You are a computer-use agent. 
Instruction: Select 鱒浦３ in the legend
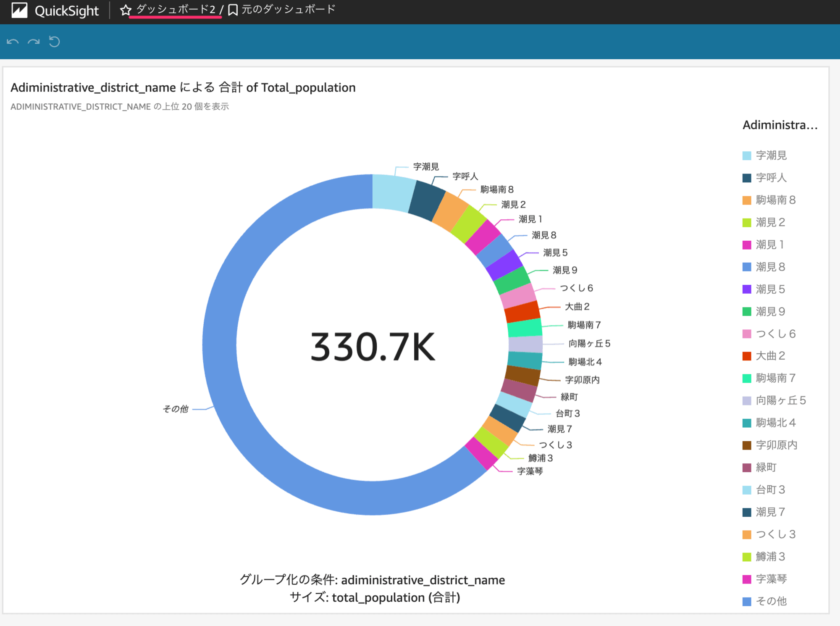[x=764, y=556]
